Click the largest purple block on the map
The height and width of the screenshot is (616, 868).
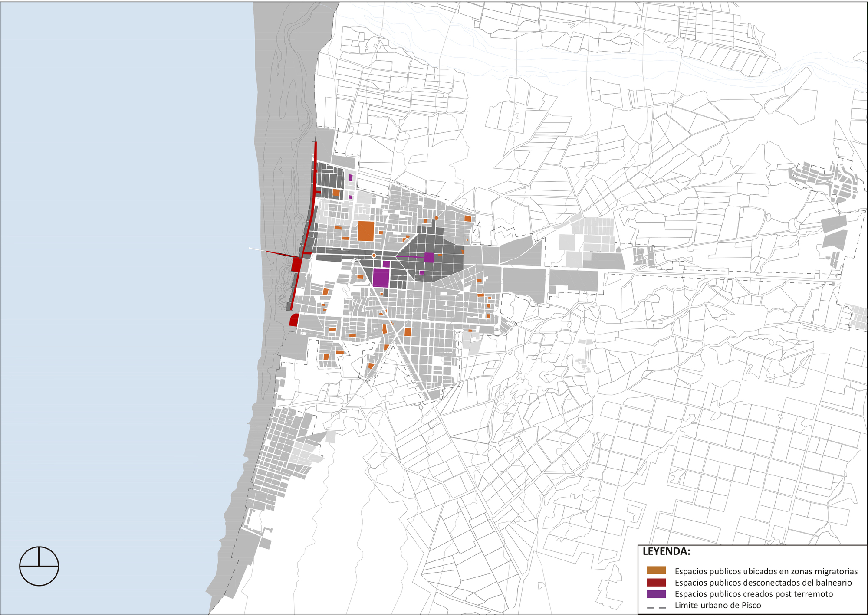381,278
